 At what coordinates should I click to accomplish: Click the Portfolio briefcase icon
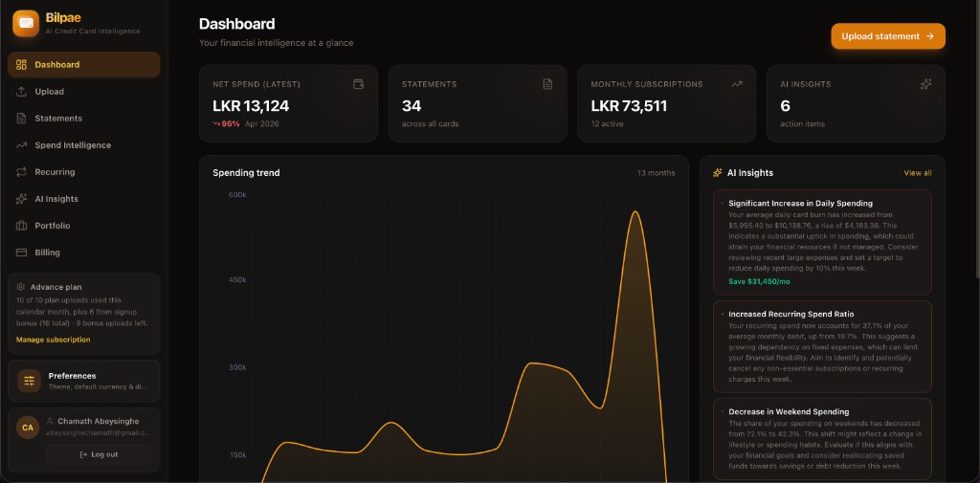pyautogui.click(x=21, y=226)
